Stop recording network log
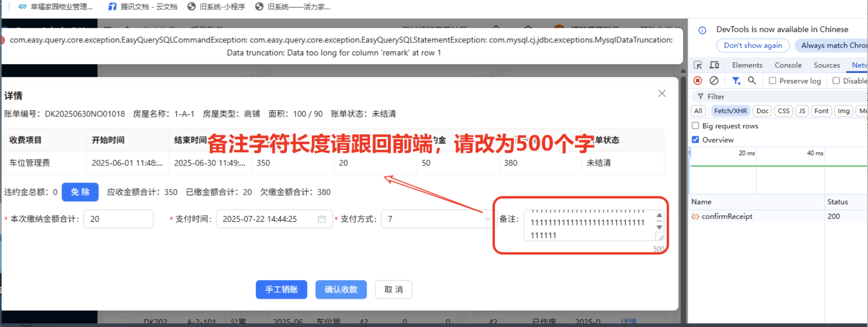This screenshot has height=327, width=868. pos(698,81)
